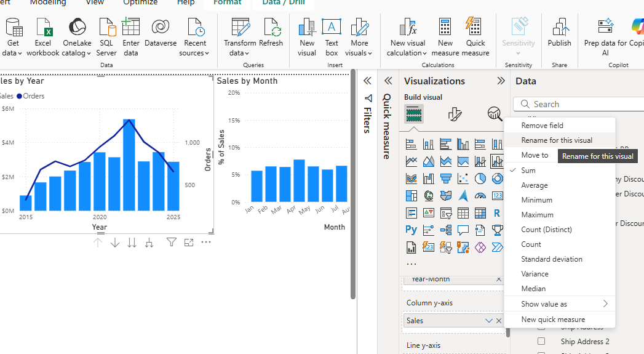Image resolution: width=644 pixels, height=354 pixels.
Task: Choose the line chart visual
Action: [411, 161]
